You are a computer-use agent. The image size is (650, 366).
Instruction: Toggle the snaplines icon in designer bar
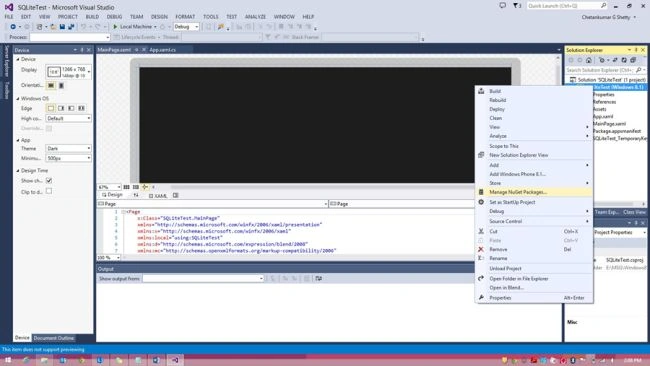(145, 187)
